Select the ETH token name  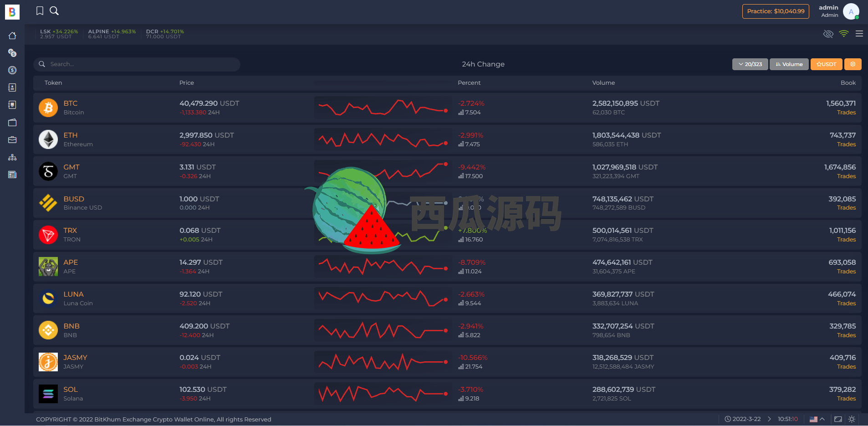point(71,135)
